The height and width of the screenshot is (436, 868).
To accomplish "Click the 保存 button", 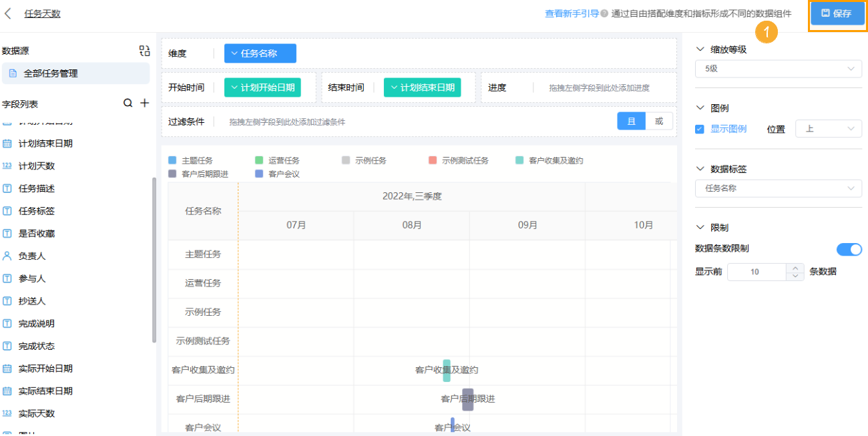I will 837,13.
